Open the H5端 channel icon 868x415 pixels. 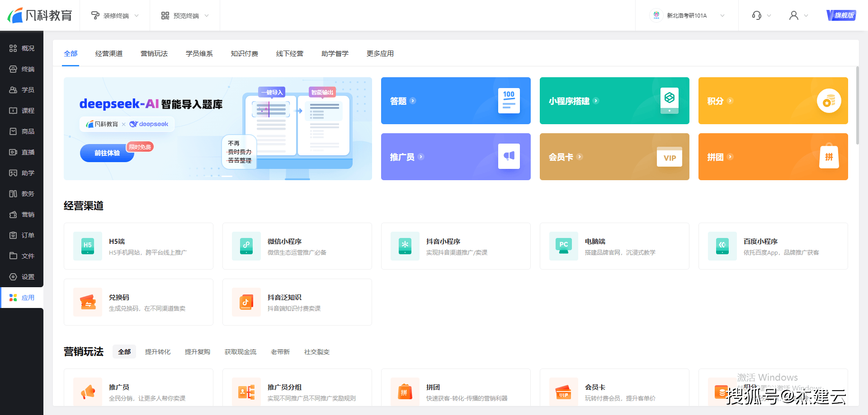[x=88, y=246]
